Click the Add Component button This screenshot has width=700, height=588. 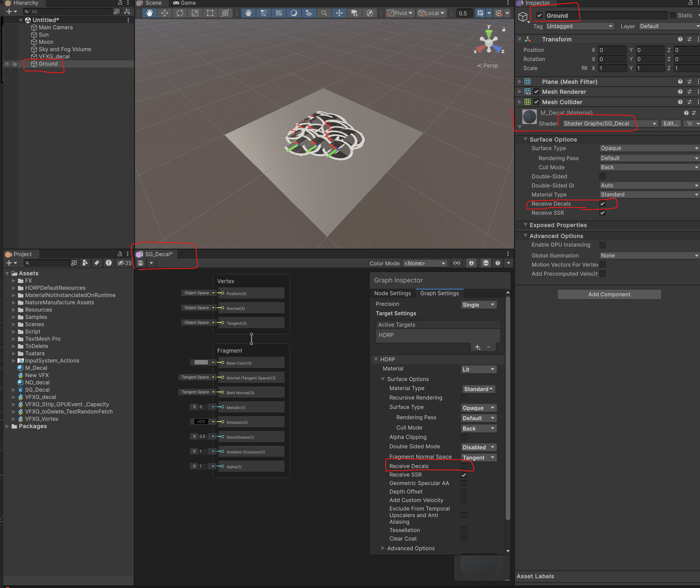(x=609, y=294)
